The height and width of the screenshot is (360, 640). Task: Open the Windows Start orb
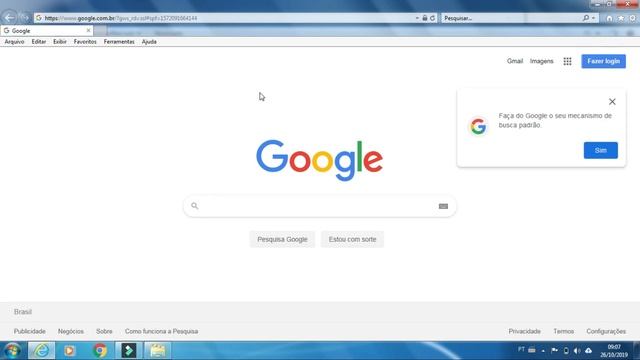(x=12, y=351)
